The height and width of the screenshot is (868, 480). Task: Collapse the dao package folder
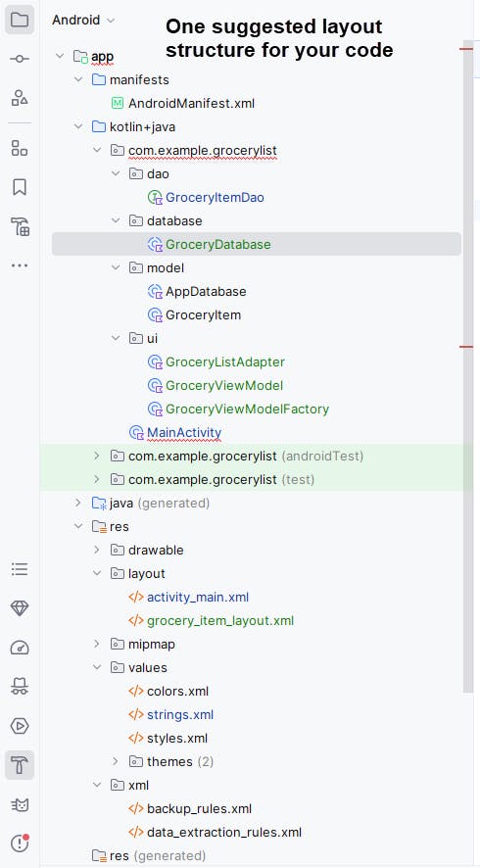click(116, 173)
